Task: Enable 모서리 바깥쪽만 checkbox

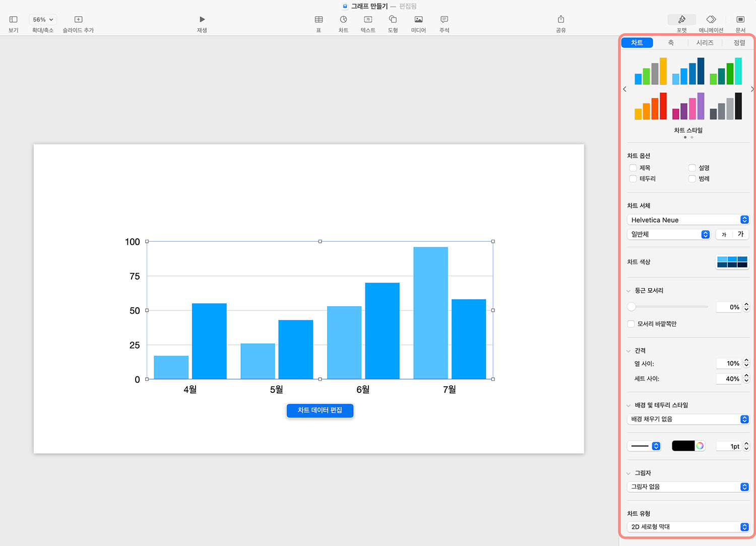Action: click(631, 324)
